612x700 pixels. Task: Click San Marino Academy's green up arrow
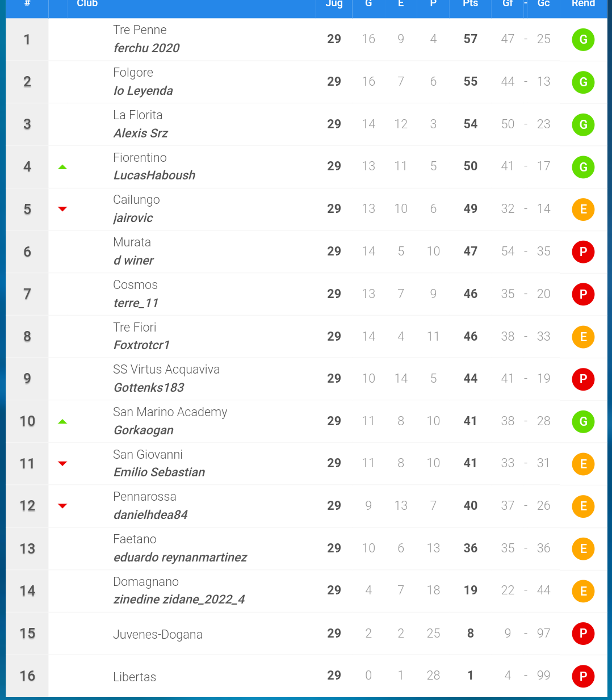pos(62,421)
